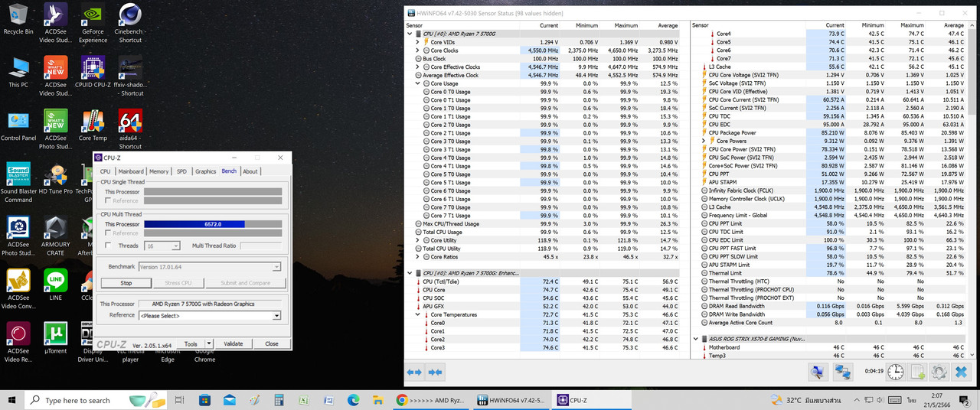The height and width of the screenshot is (410, 980).
Task: Switch to Mainboard tab in CPU-Z
Action: click(131, 171)
